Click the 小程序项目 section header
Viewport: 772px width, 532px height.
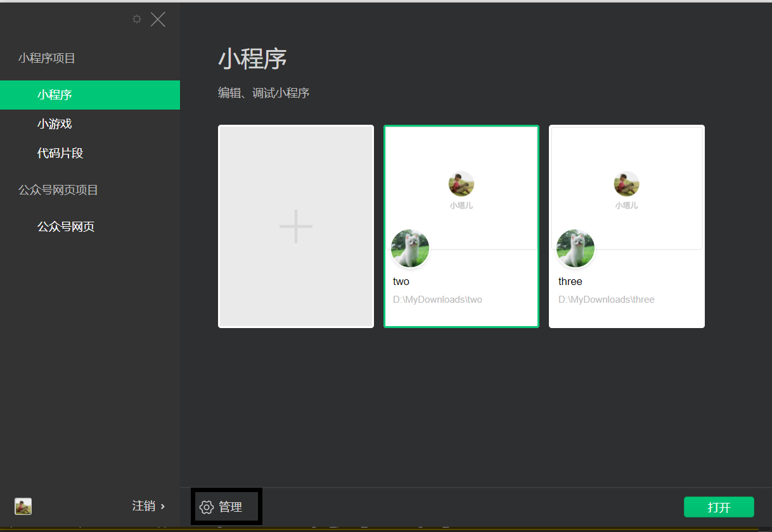coord(47,58)
